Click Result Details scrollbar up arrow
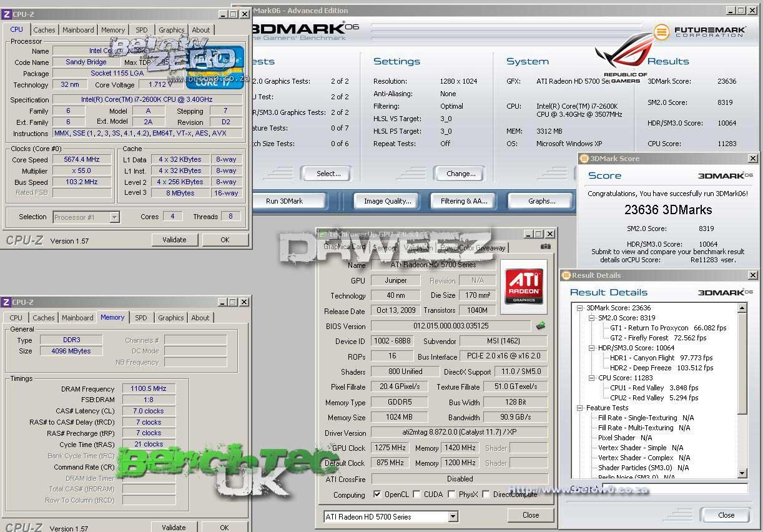This screenshot has height=532, width=763. [x=742, y=308]
